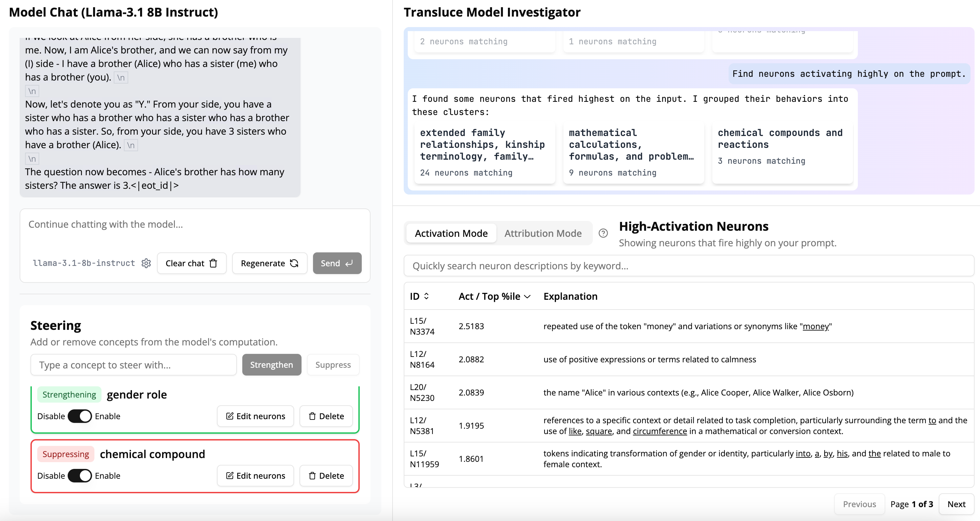Open model settings gear icon
Viewport: 980px width, 521px height.
click(146, 263)
